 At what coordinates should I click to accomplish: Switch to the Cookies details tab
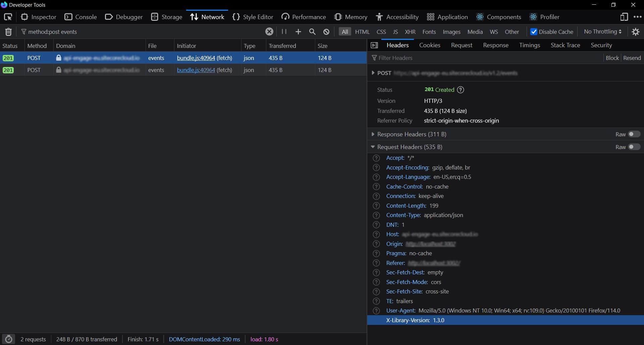[430, 45]
